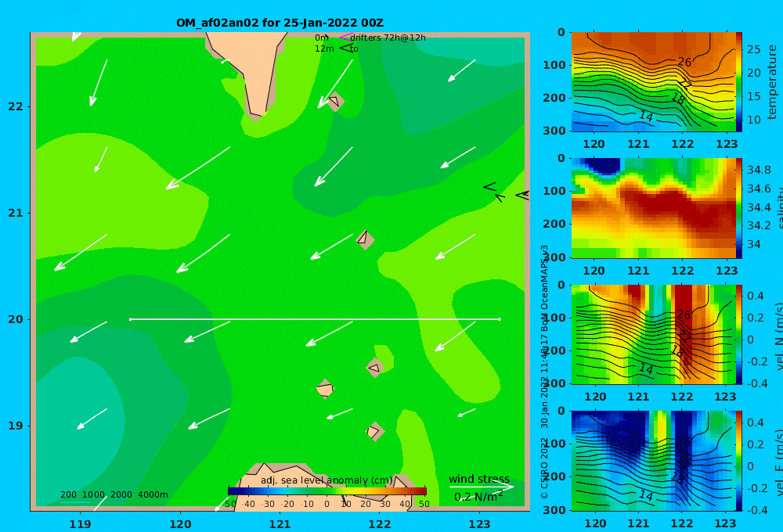The image size is (783, 532).
Task: Click the wind stress reference arrow
Action: click(x=482, y=487)
